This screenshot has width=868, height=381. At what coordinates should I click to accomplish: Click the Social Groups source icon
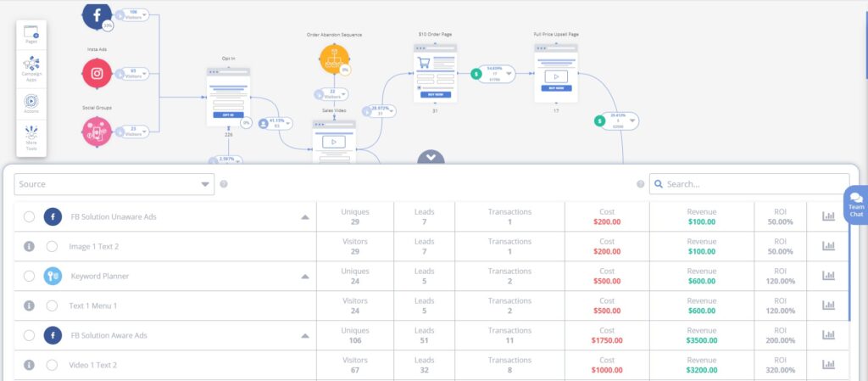pos(97,131)
